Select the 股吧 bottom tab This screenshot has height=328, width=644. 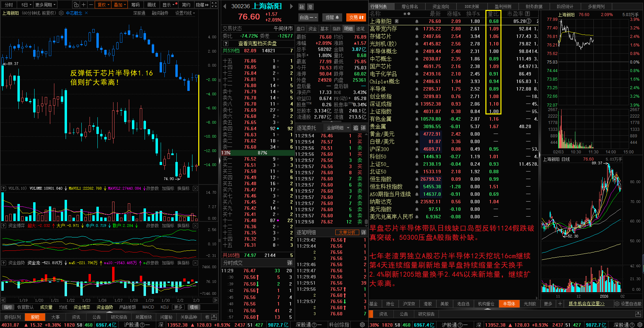click(x=35, y=317)
